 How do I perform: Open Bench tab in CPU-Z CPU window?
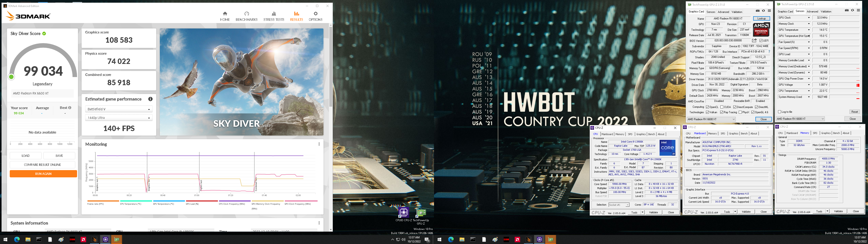(x=651, y=134)
